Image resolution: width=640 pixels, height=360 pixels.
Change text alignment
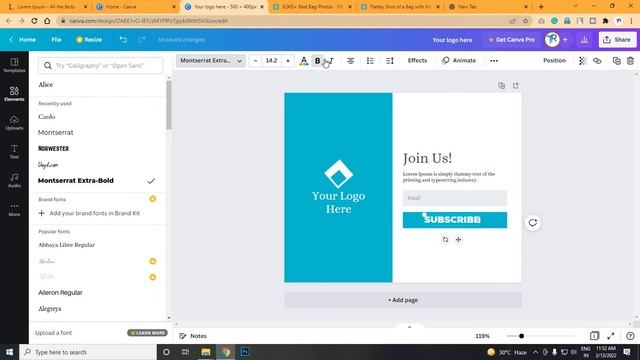(351, 61)
